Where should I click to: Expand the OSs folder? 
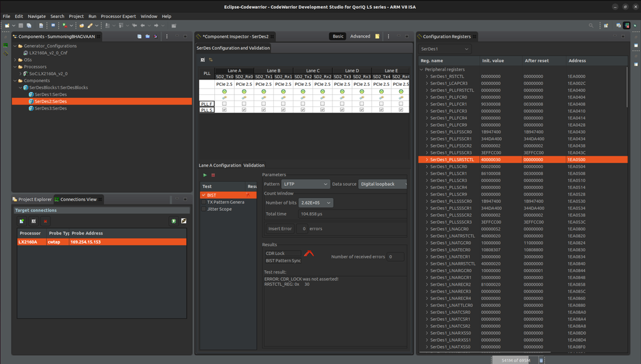tap(15, 60)
